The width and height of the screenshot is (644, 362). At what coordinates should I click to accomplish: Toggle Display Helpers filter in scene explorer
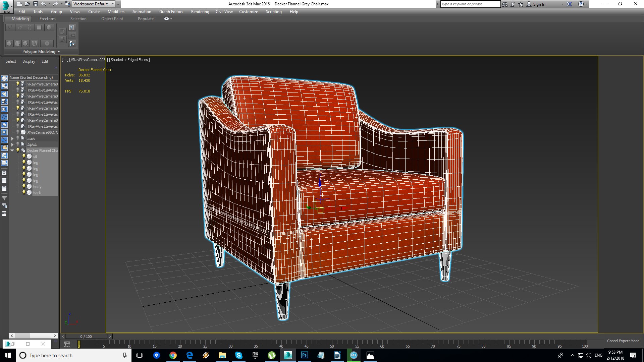coord(4,109)
